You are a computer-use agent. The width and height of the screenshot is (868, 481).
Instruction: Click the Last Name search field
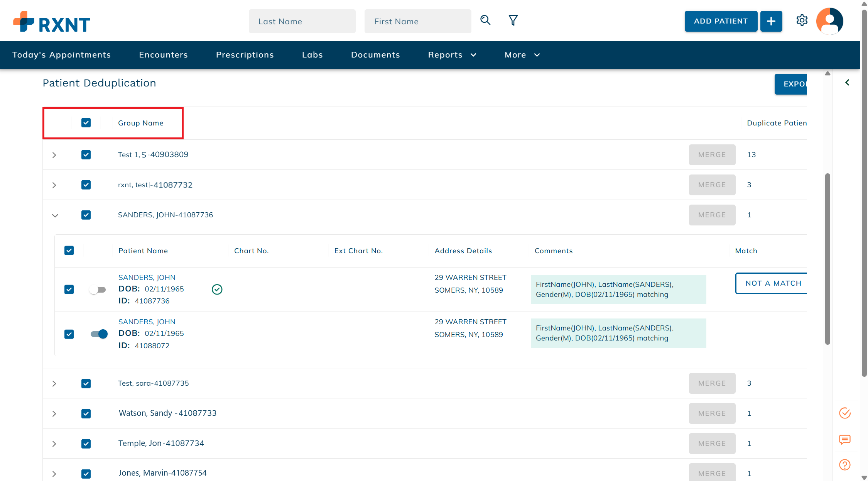(302, 22)
